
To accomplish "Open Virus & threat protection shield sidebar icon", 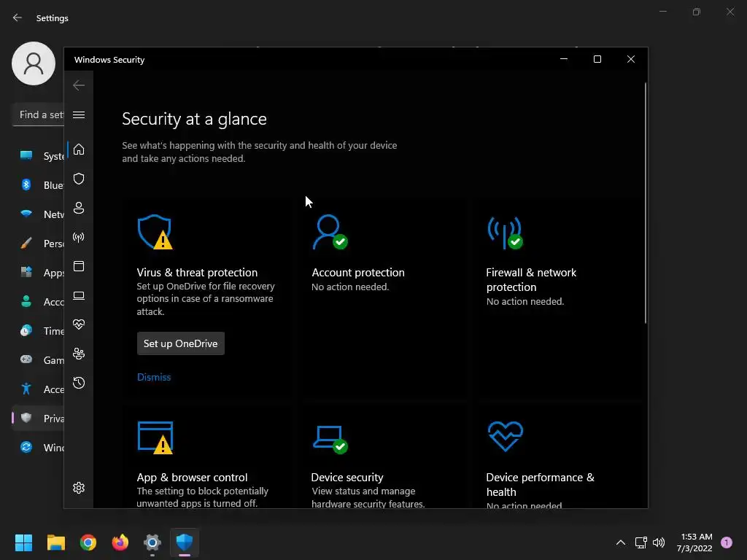I will 79,179.
